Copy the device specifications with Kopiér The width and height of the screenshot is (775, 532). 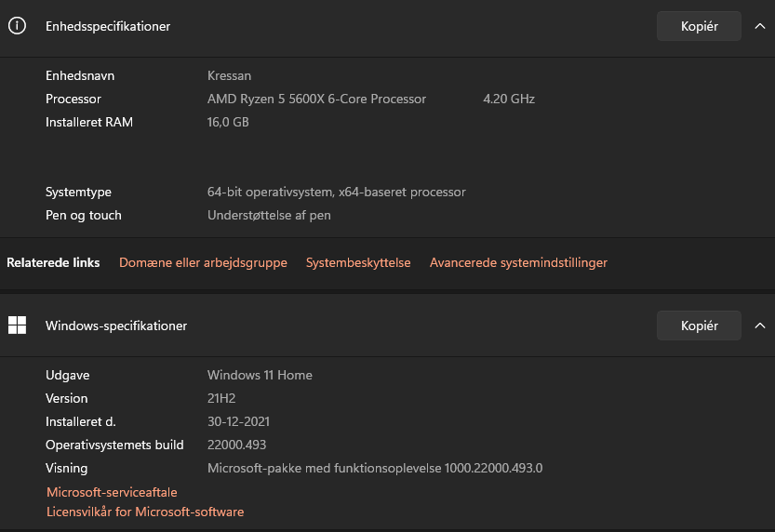pos(699,26)
